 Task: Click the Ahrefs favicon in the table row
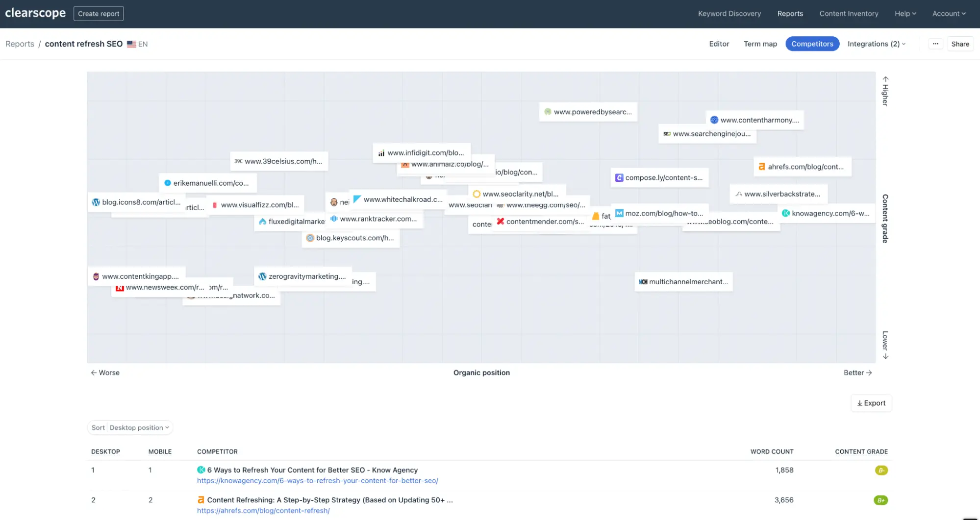point(201,500)
